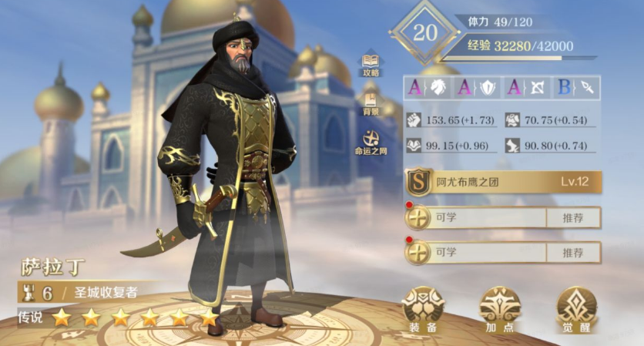Tap the first plus icon to learn skill
The height and width of the screenshot is (346, 644).
(x=418, y=217)
